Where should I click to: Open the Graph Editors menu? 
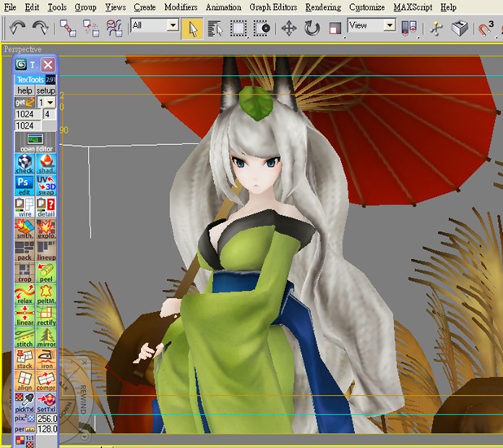(x=273, y=7)
